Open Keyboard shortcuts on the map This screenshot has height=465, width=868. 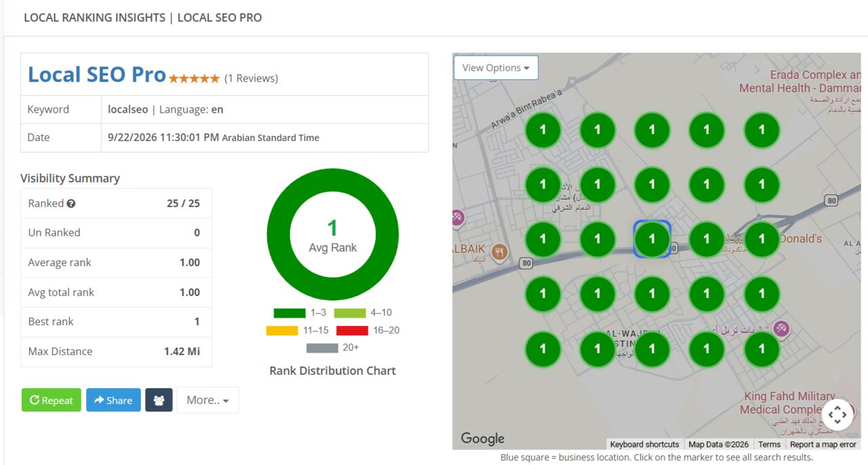644,445
